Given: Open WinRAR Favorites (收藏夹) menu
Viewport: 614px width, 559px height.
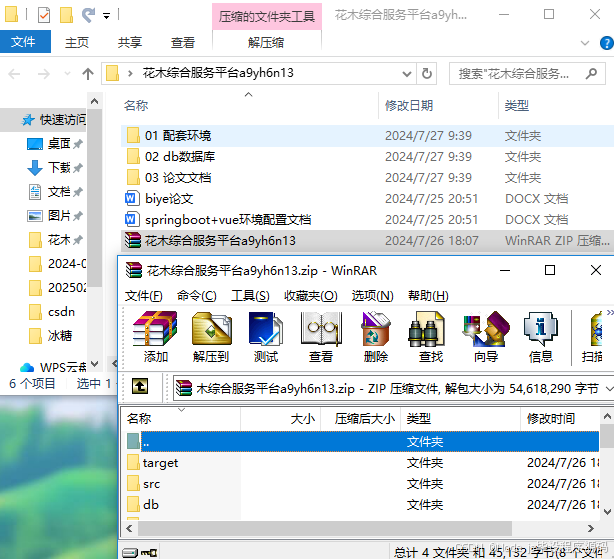Looking at the screenshot, I should [311, 296].
